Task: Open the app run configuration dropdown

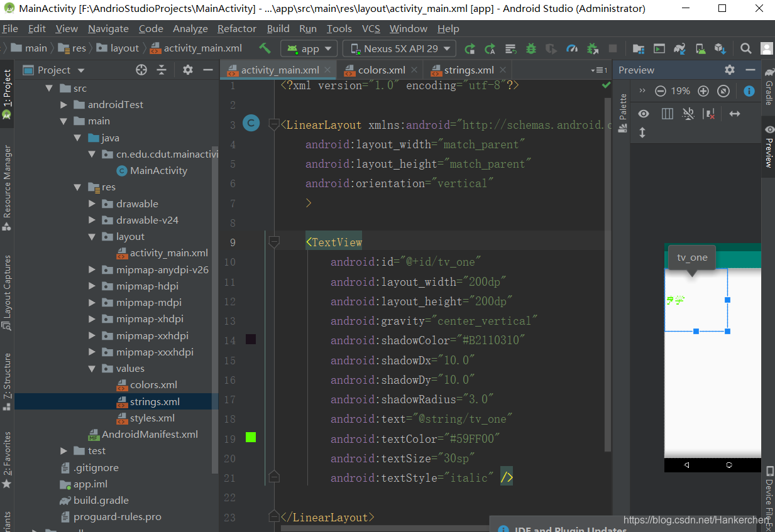Action: 309,48
